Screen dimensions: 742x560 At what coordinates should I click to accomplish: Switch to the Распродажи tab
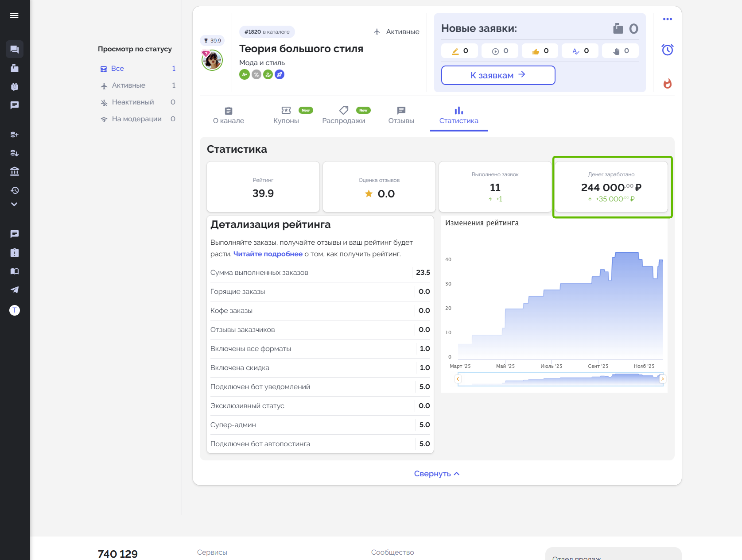coord(344,116)
